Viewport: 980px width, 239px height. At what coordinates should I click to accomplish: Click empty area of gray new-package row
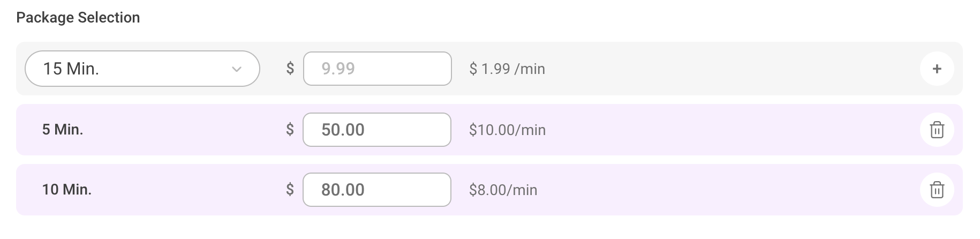[723, 69]
